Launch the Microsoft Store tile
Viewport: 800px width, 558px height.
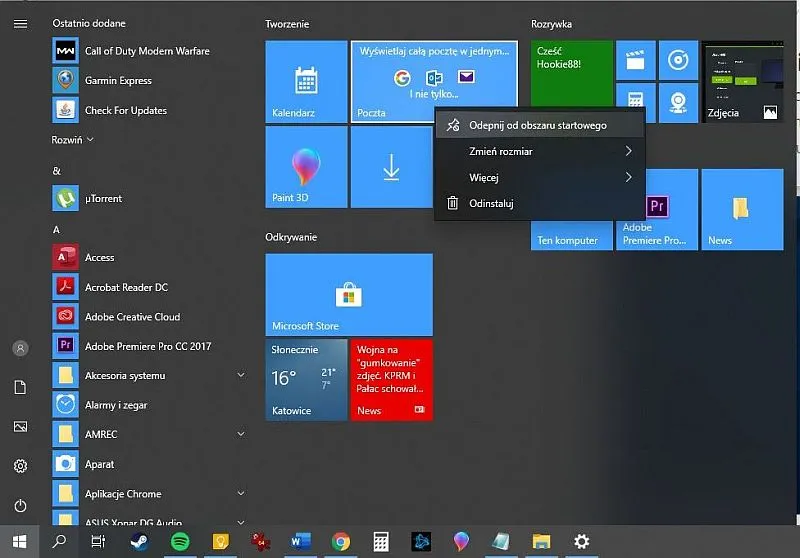tap(348, 294)
